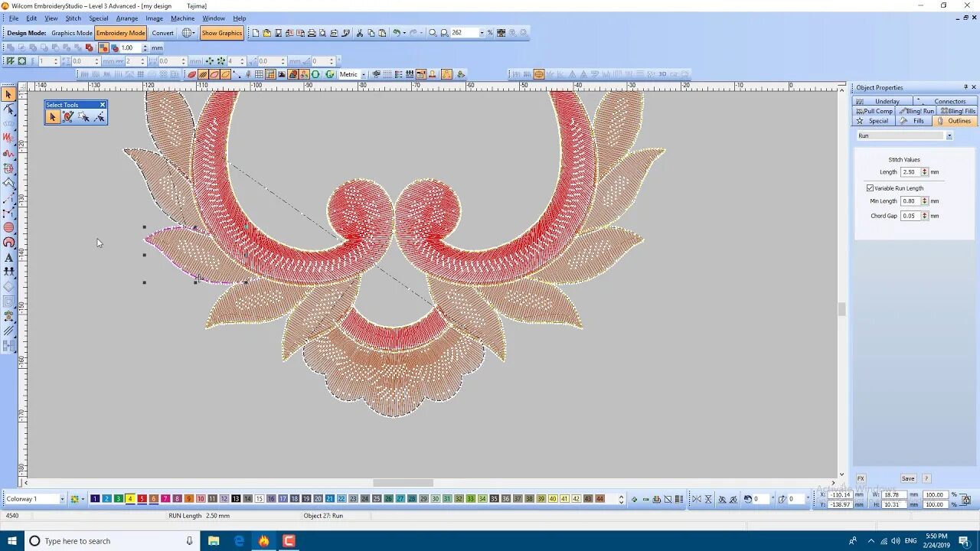This screenshot has height=551, width=980.
Task: Click the ? help button in Object Properties
Action: 926,478
